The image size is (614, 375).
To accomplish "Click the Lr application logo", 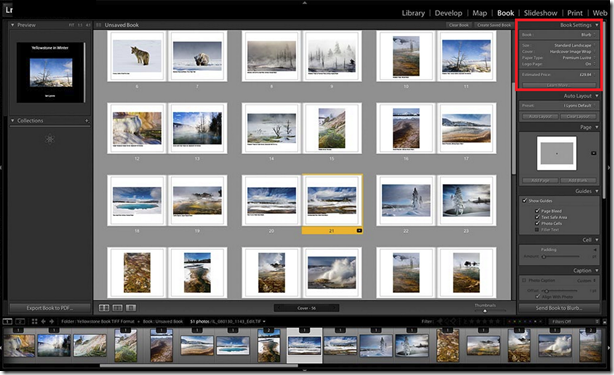I will 9,9.
